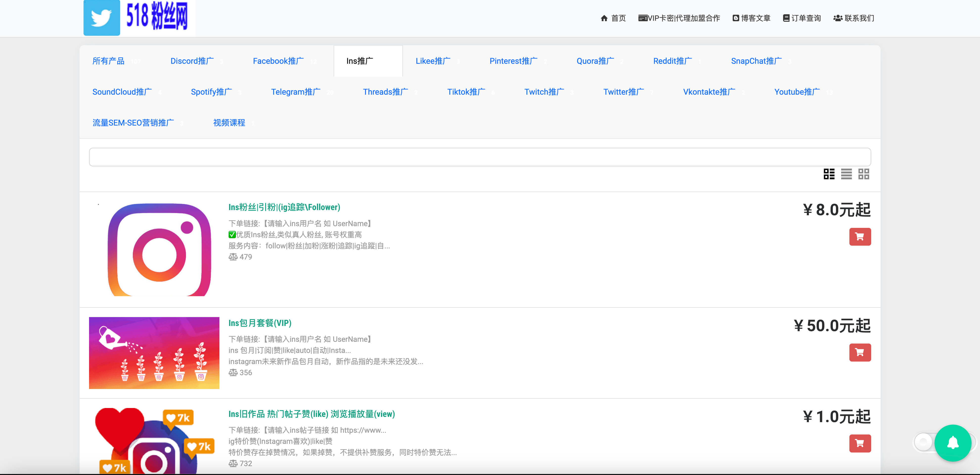
Task: Select the 流量SEM-SEO营销推广 tab
Action: [x=138, y=123]
